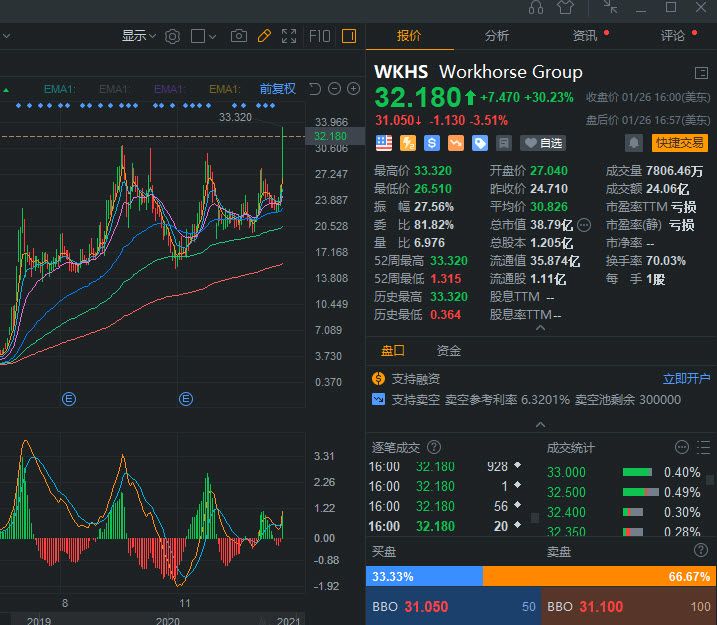This screenshot has height=625, width=717.
Task: Open the 评论 comments tab
Action: coord(673,35)
